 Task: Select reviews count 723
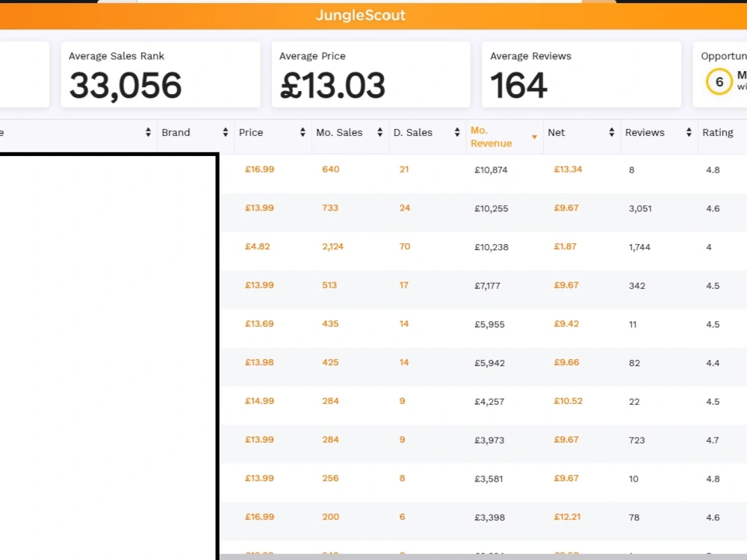click(636, 440)
